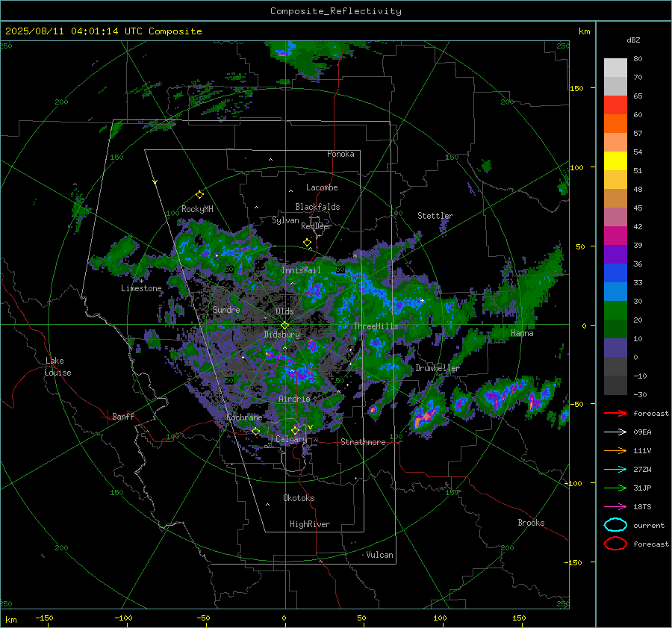
Task: Click the Composite_Reflectivity title text
Action: pos(336,11)
